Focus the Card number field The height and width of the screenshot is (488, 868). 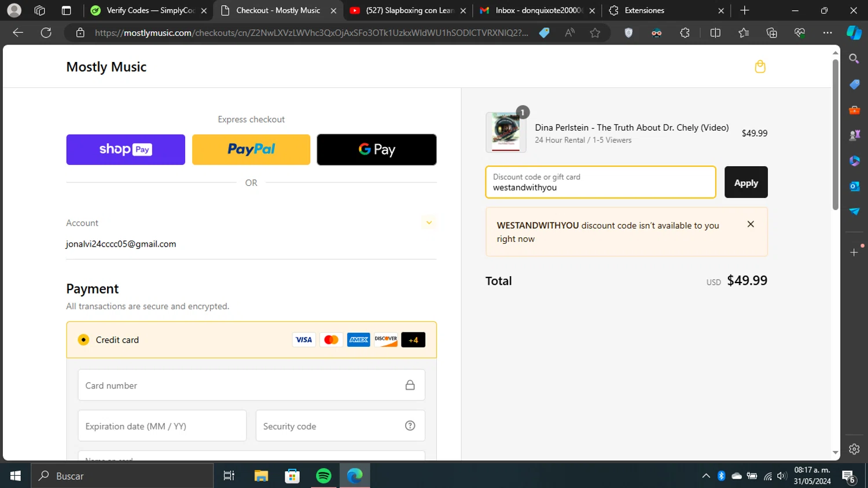coord(251,385)
